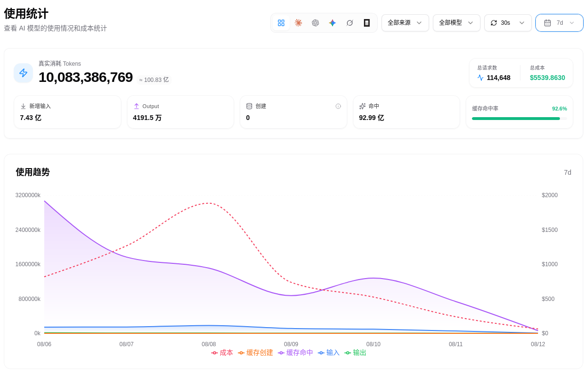Click the 7d label in chart header
Image resolution: width=588 pixels, height=370 pixels.
[x=568, y=172]
